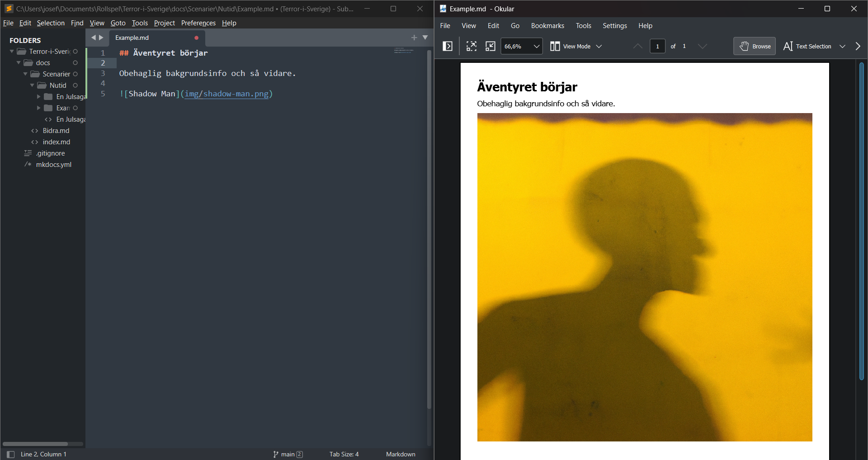Open the View Mode dropdown
This screenshot has height=460, width=868.
(576, 46)
